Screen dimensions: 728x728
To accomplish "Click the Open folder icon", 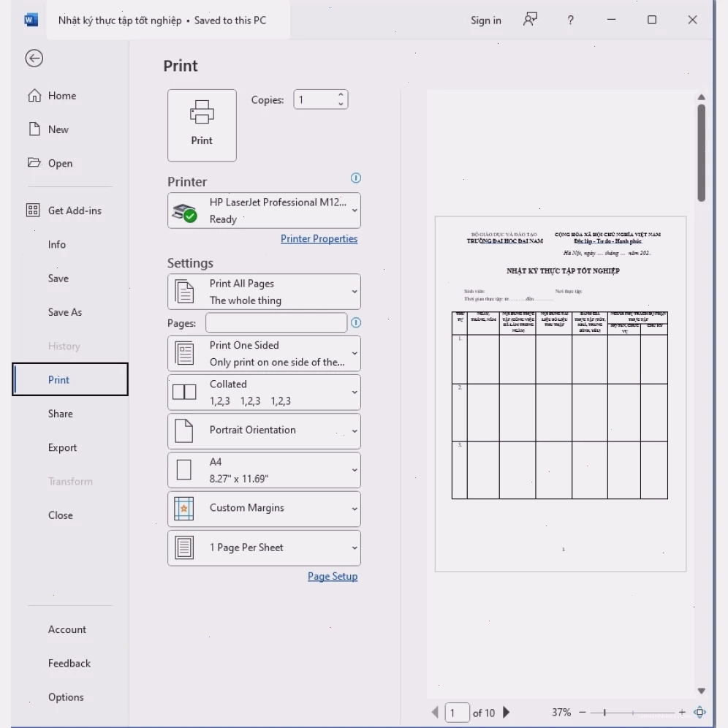I will [x=34, y=162].
